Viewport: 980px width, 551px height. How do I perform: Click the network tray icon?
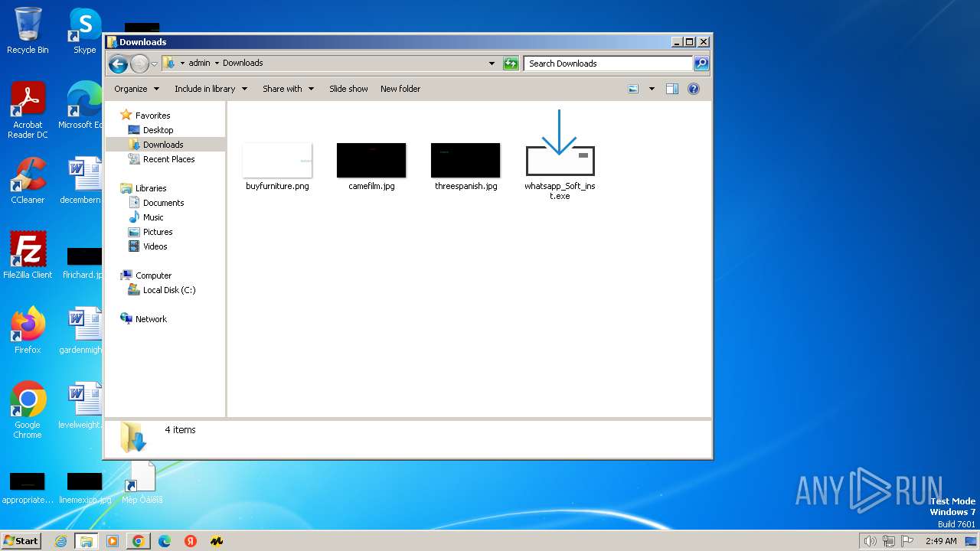tap(889, 541)
